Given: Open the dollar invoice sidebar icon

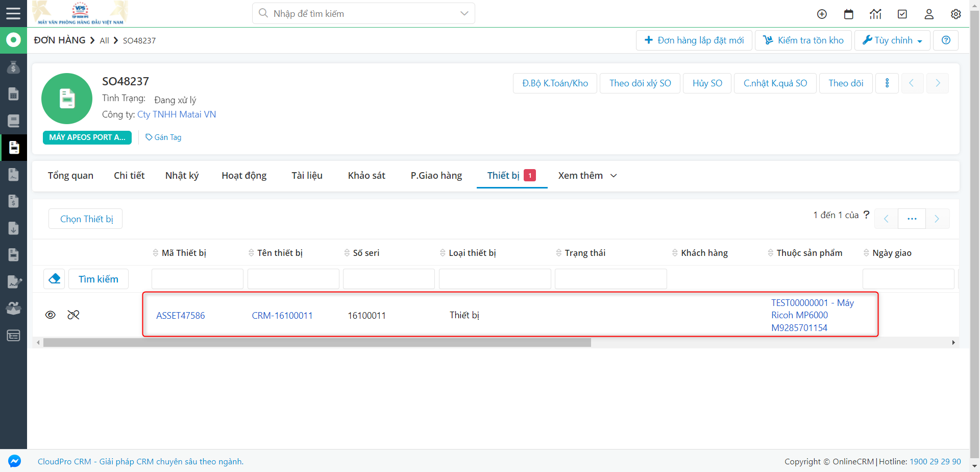Looking at the screenshot, I should click(13, 201).
